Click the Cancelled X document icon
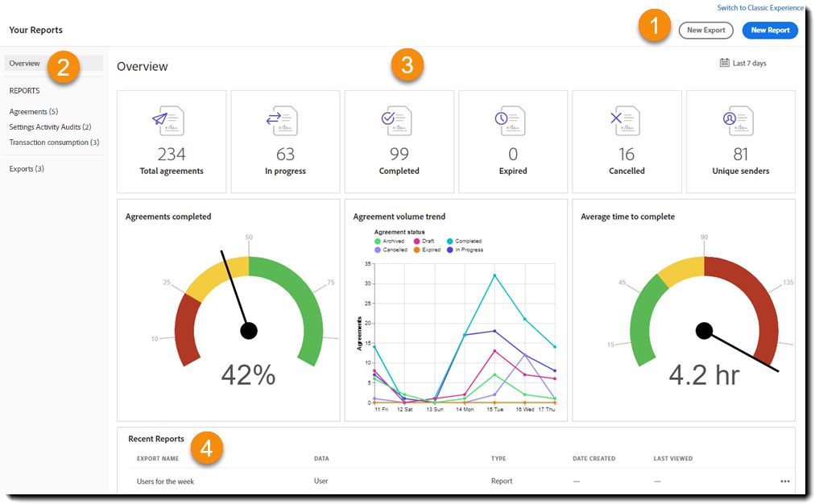 (x=625, y=121)
